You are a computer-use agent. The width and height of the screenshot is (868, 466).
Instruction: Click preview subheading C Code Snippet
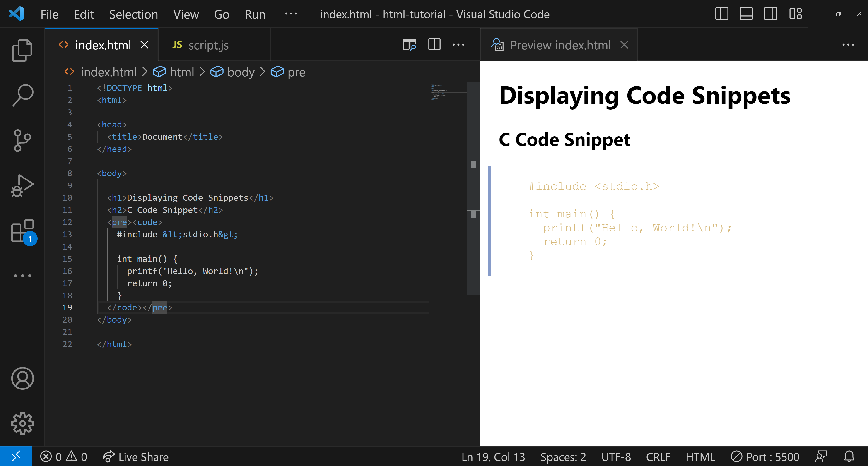point(564,139)
